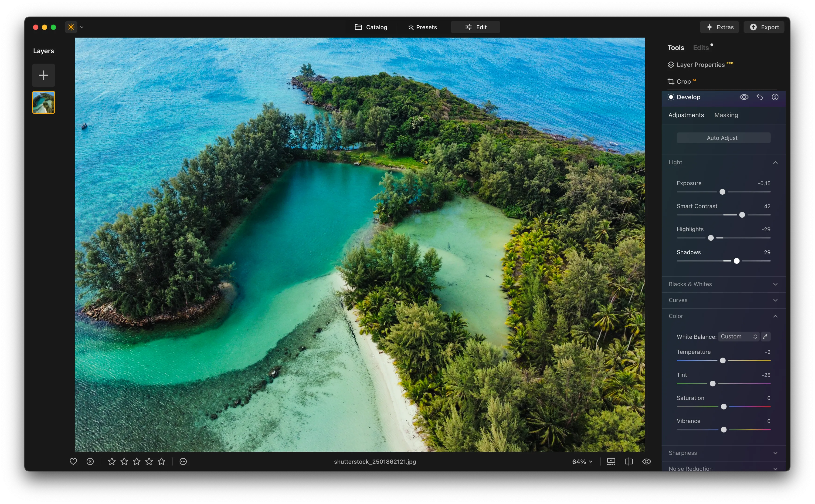Open the Develop tool info icon
This screenshot has width=815, height=504.
[x=775, y=97]
